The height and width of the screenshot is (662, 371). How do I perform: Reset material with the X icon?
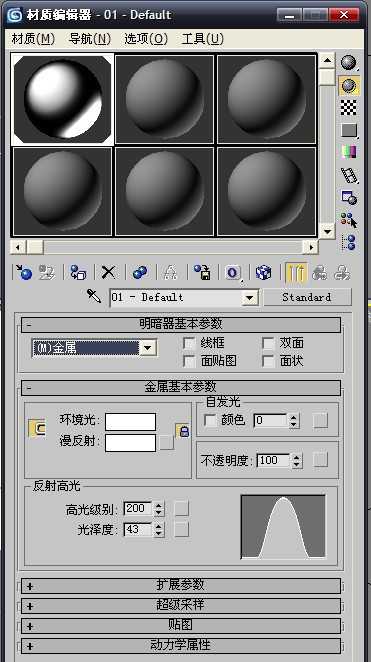108,273
